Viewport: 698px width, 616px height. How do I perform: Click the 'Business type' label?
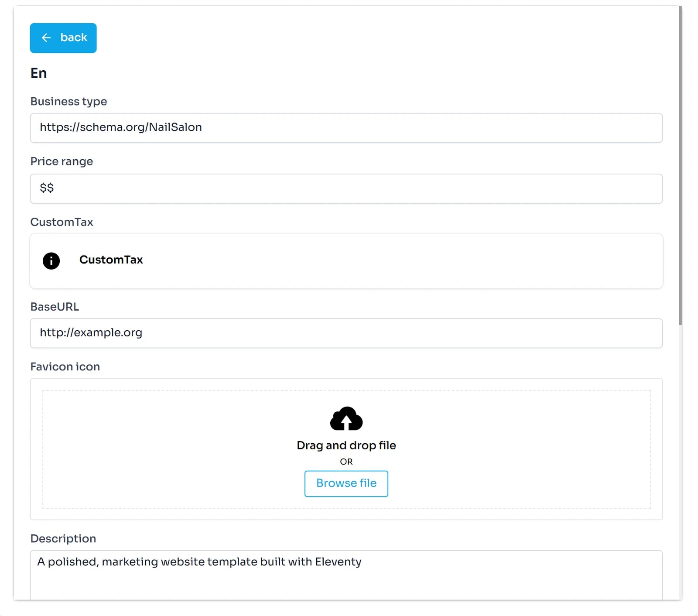(68, 101)
